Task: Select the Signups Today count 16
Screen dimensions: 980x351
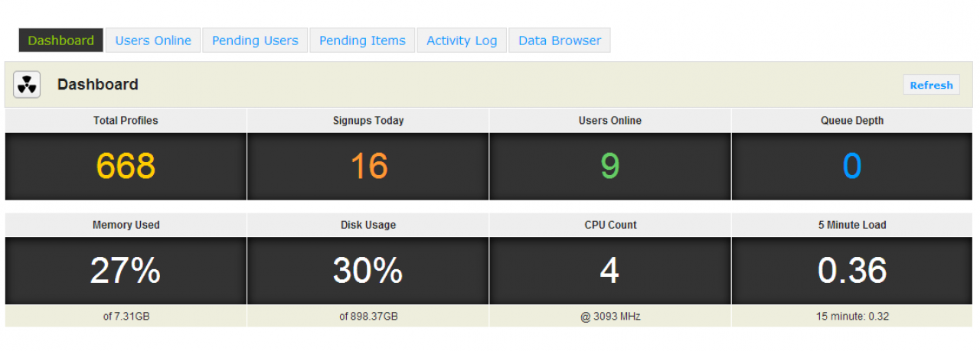Action: pos(368,166)
